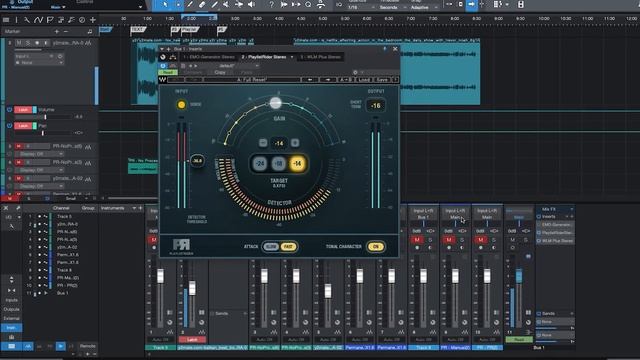Set Attack to Fast
This screenshot has height=360, width=640.
pos(288,247)
